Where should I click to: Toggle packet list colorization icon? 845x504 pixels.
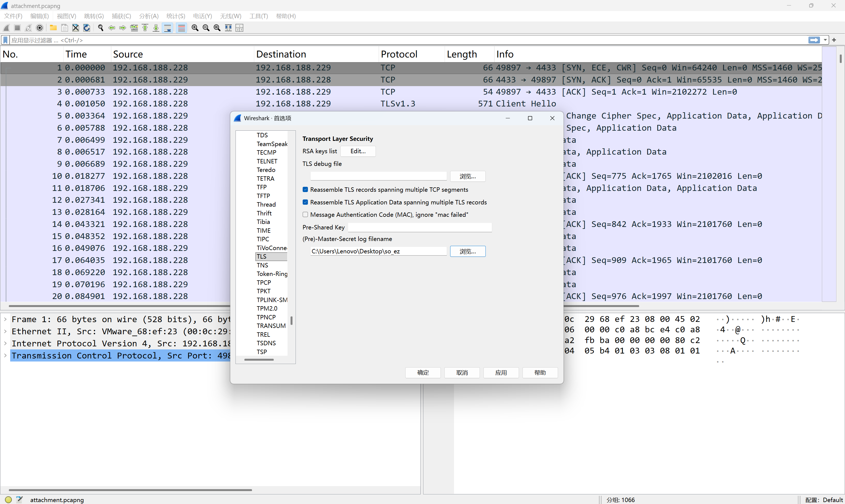click(x=181, y=28)
